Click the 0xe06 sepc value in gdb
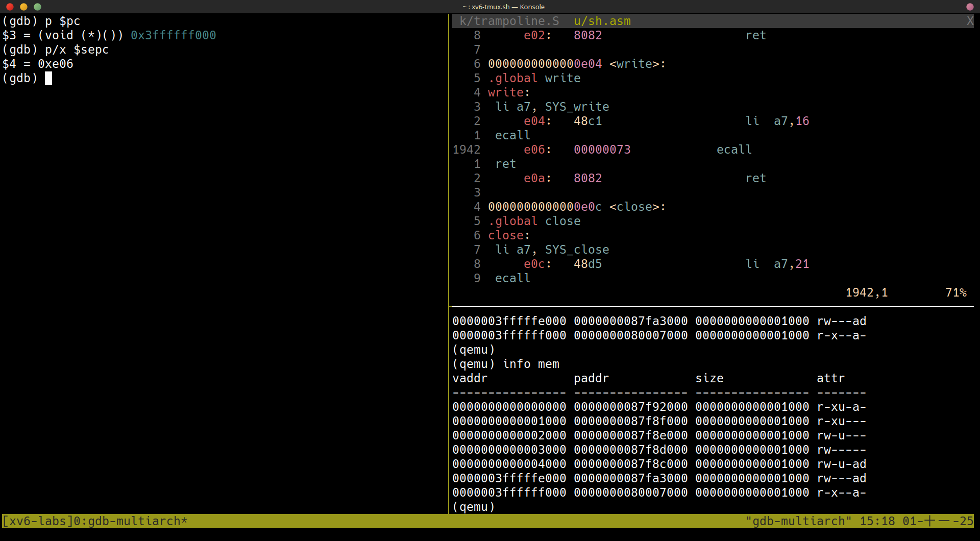 [x=55, y=64]
